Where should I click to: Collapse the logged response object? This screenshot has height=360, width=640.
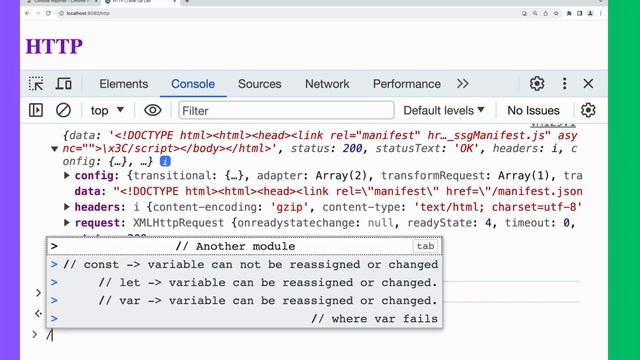coord(54,149)
